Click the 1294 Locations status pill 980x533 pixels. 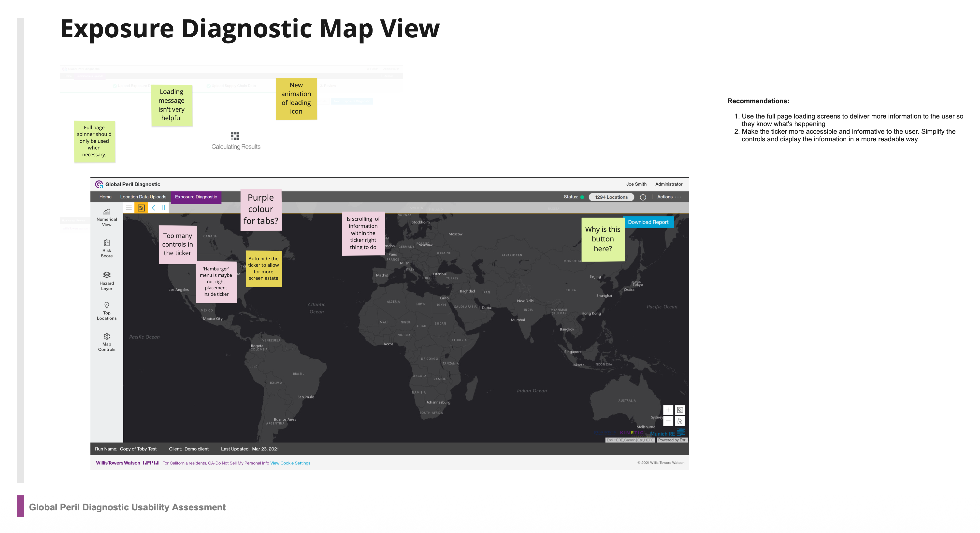click(x=611, y=197)
